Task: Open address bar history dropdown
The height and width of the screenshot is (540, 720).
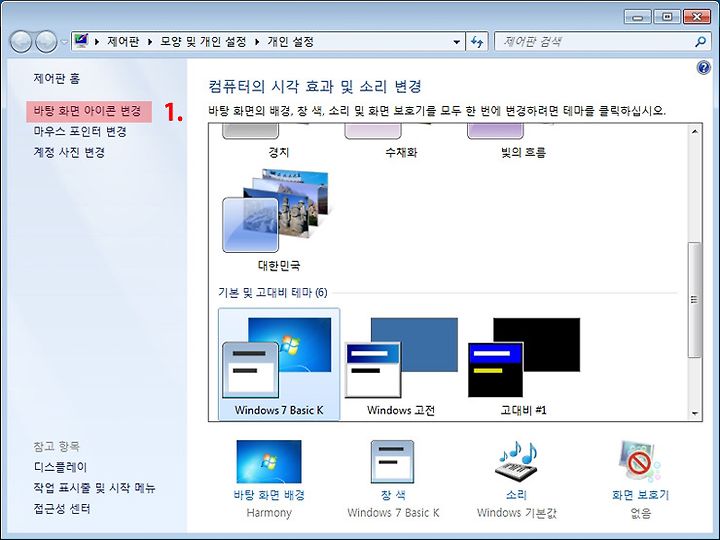Action: click(x=456, y=42)
